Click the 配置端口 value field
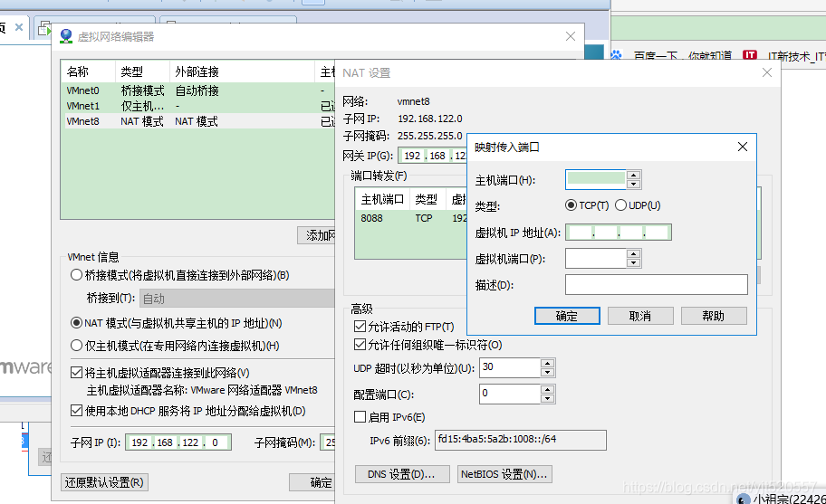 point(509,394)
